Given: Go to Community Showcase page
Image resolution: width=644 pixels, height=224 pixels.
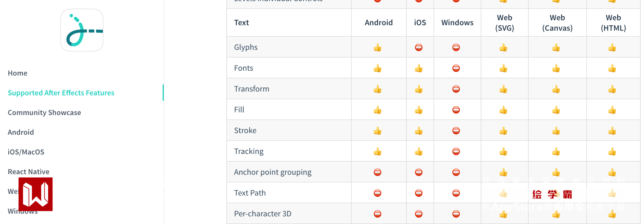Looking at the screenshot, I should click(x=44, y=112).
